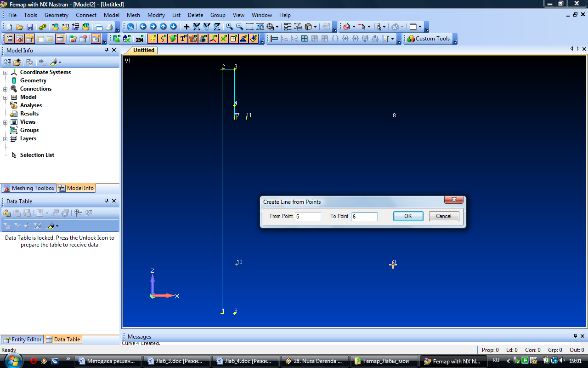The image size is (588, 368).
Task: Toggle the Data Table pane grid icon
Action: tap(60, 39)
